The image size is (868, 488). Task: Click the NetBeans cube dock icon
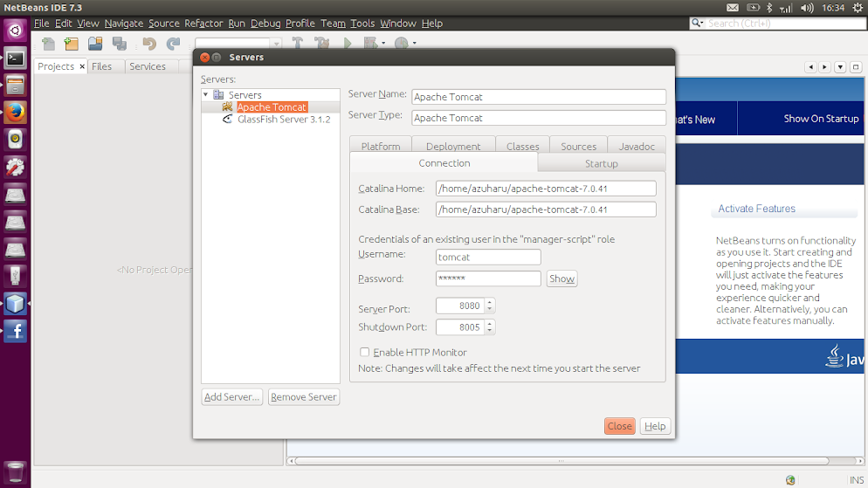pos(15,304)
